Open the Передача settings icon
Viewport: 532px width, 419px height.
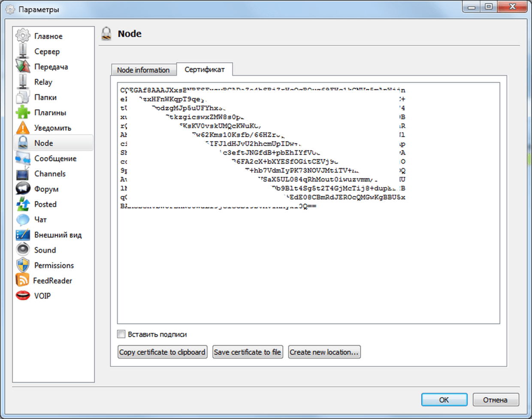click(x=23, y=67)
